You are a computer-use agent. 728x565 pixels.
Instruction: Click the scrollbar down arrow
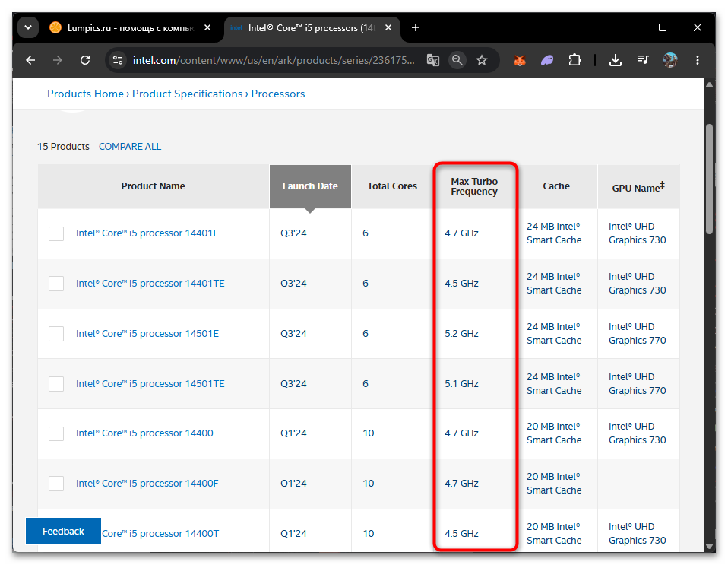point(709,547)
